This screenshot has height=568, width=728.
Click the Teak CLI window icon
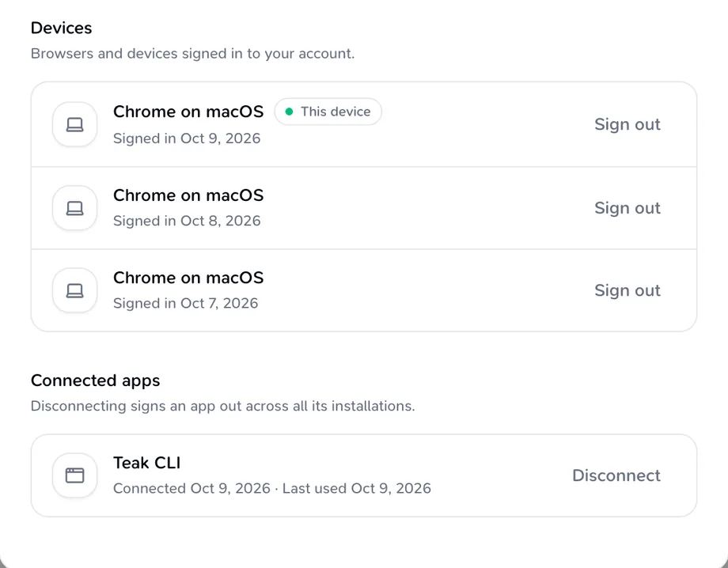74,475
